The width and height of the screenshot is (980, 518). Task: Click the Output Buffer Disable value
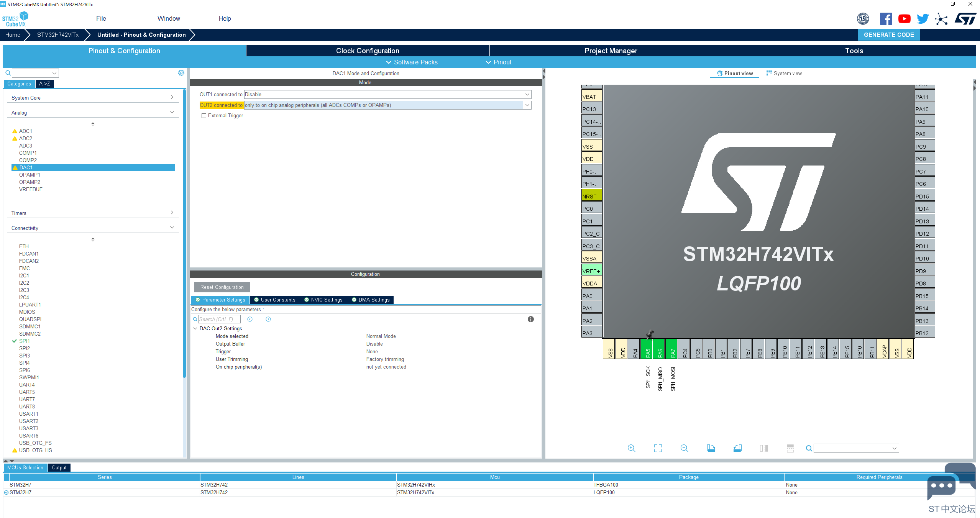tap(374, 344)
